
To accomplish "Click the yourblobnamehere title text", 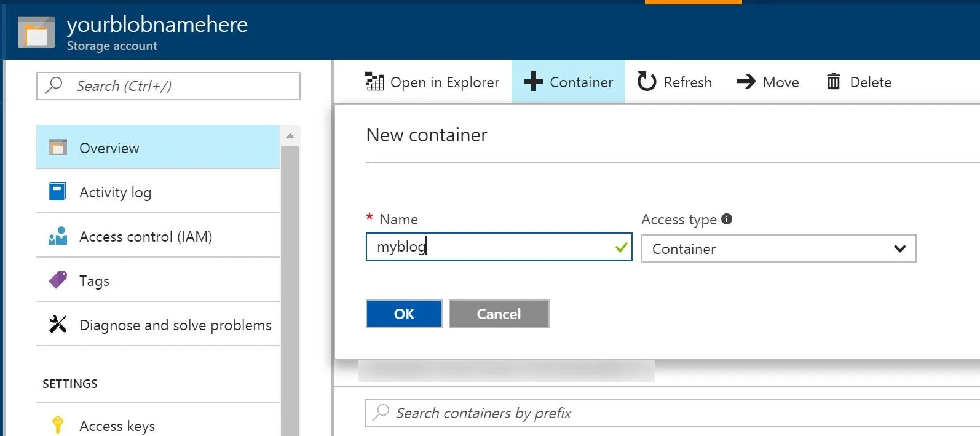I will (x=157, y=24).
